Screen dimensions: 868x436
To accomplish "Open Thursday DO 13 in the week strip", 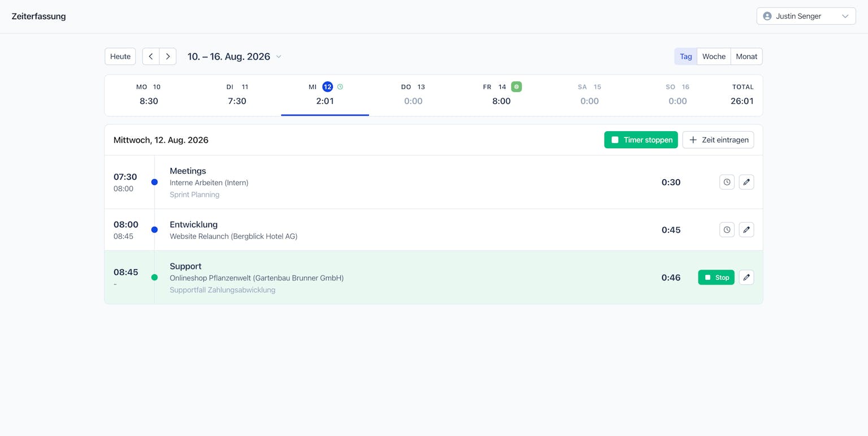I will tap(413, 94).
